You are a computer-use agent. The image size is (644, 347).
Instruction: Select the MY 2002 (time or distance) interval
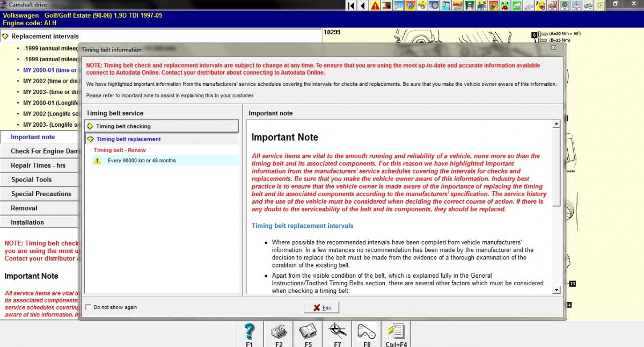point(50,81)
